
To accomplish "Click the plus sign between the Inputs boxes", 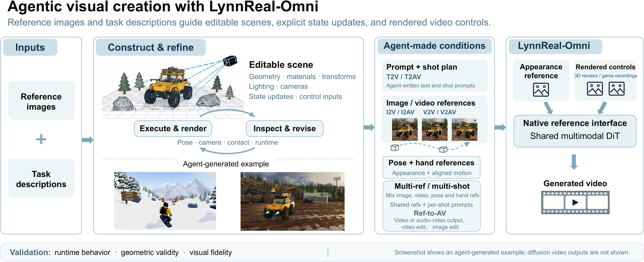I will point(41,139).
